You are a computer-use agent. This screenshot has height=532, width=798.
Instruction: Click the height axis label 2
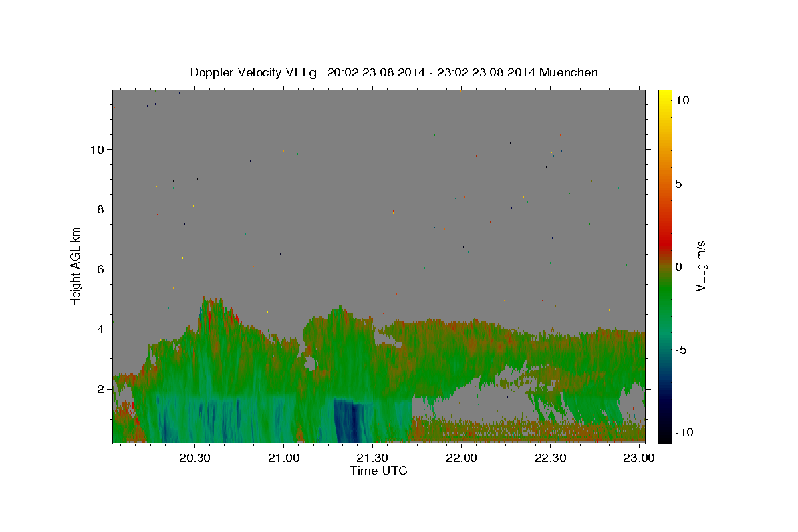click(102, 388)
